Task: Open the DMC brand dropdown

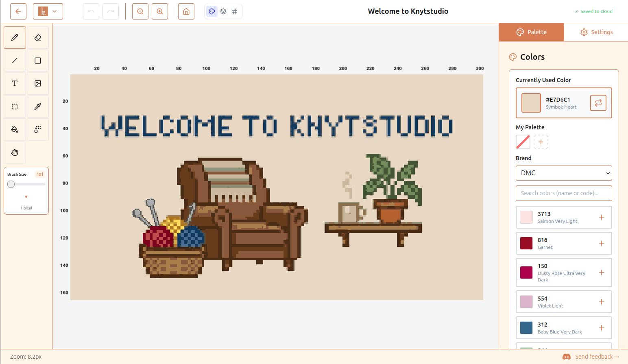Action: [564, 173]
